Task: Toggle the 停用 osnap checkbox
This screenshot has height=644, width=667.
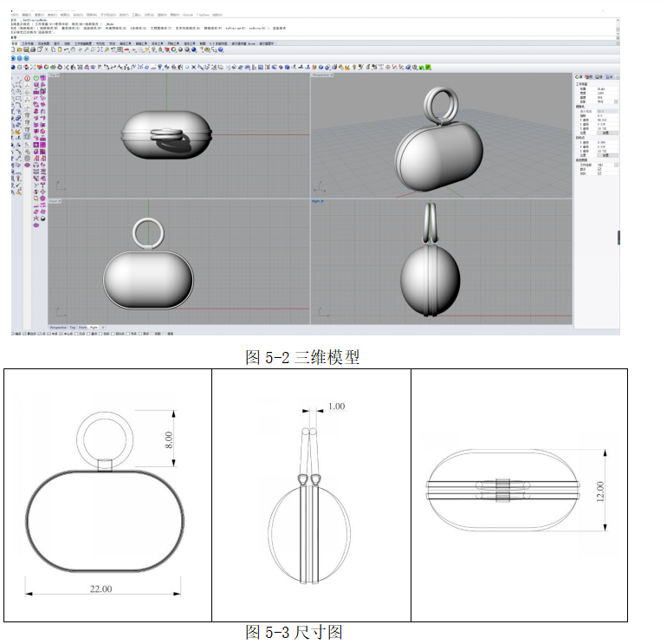Action: (165, 334)
